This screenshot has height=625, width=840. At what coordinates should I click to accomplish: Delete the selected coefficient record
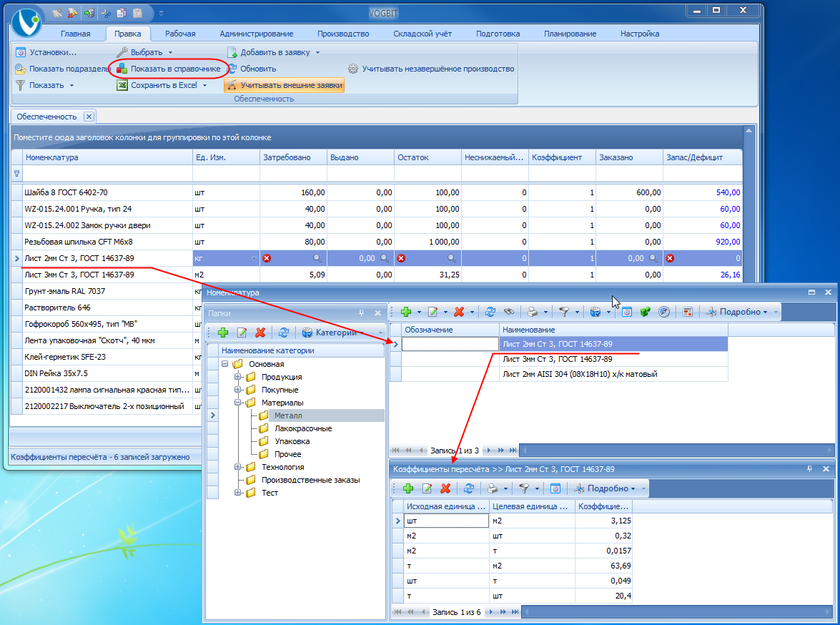click(445, 488)
